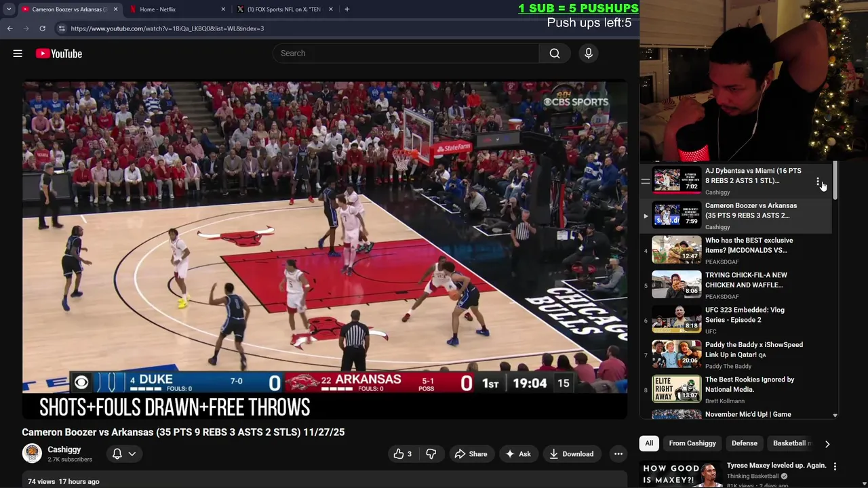Select the All filter chip

(x=649, y=443)
